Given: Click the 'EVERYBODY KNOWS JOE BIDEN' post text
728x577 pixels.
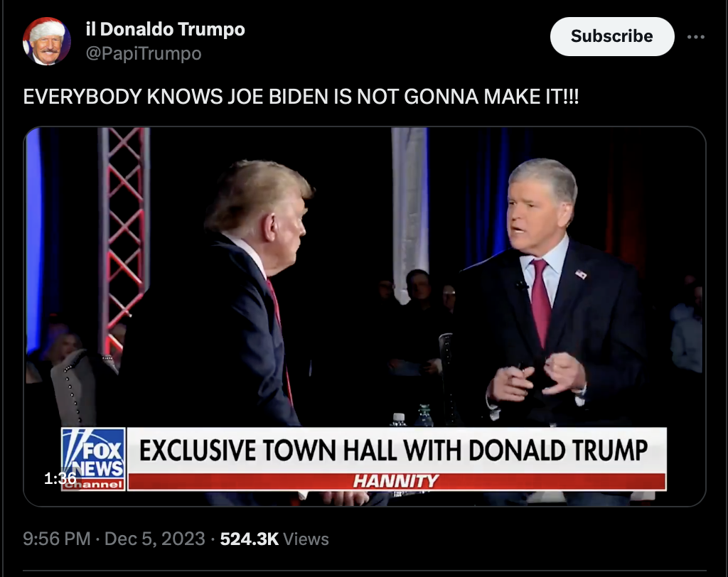Looking at the screenshot, I should [301, 97].
